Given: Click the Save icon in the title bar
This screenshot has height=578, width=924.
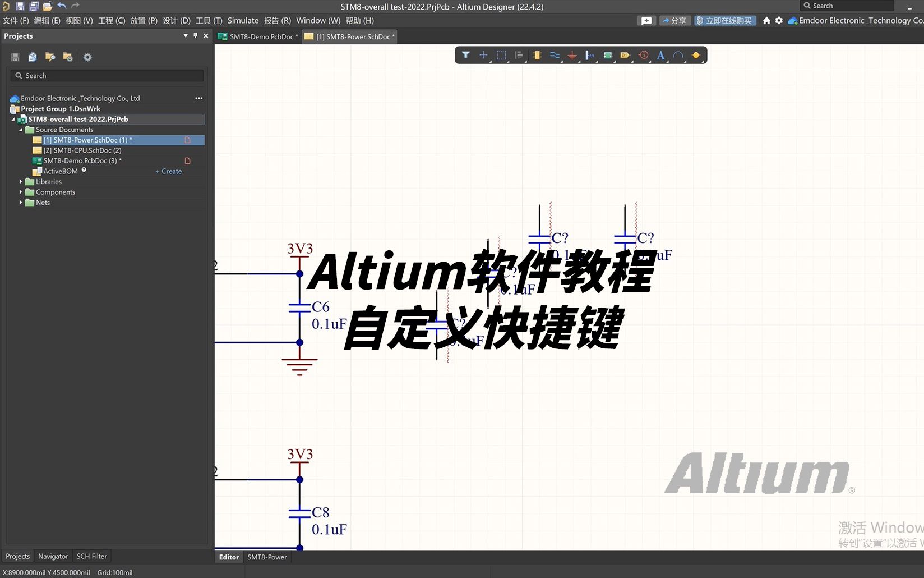Looking at the screenshot, I should tap(20, 6).
